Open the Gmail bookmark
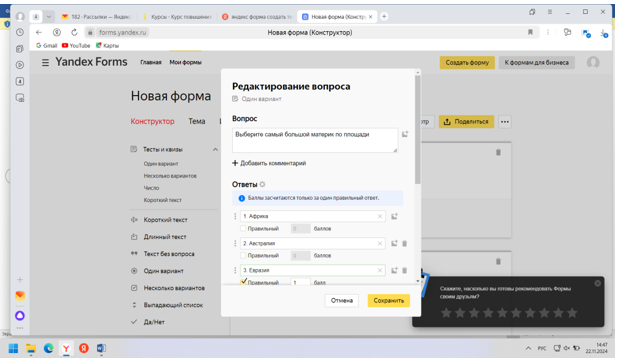Viewport: 618px width, 363px height. (47, 46)
